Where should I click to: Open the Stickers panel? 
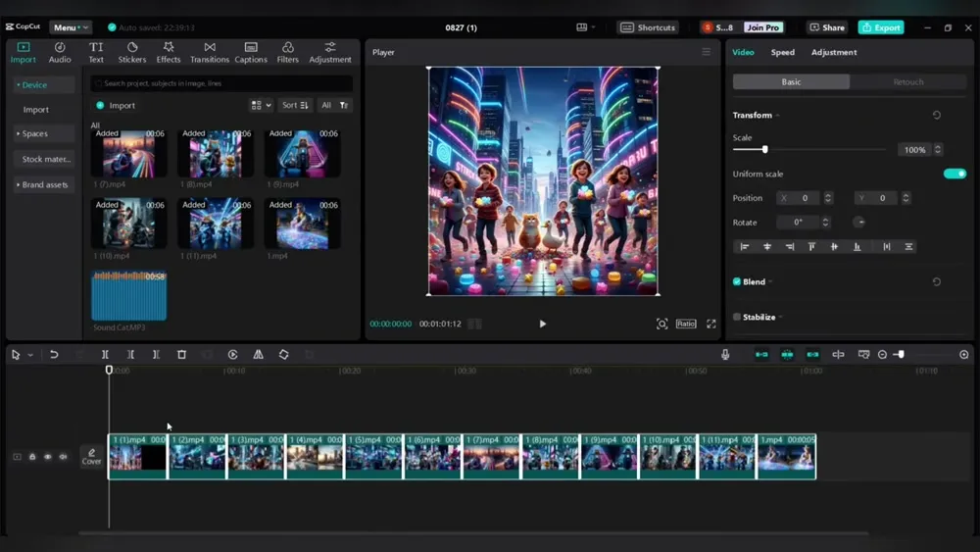click(x=132, y=52)
